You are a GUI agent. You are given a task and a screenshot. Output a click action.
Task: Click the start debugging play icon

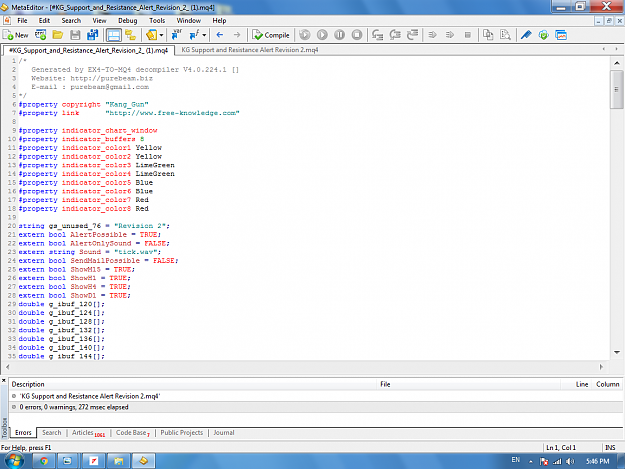tap(322, 35)
